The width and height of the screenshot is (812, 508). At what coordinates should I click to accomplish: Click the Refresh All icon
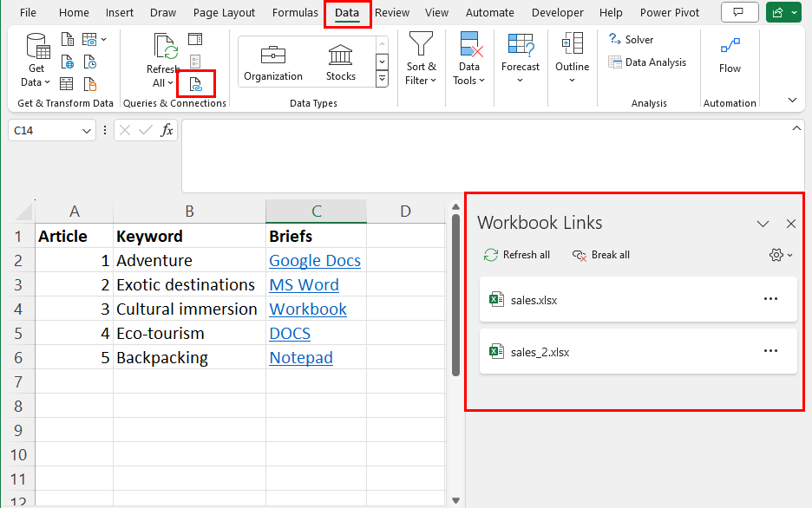pyautogui.click(x=165, y=46)
